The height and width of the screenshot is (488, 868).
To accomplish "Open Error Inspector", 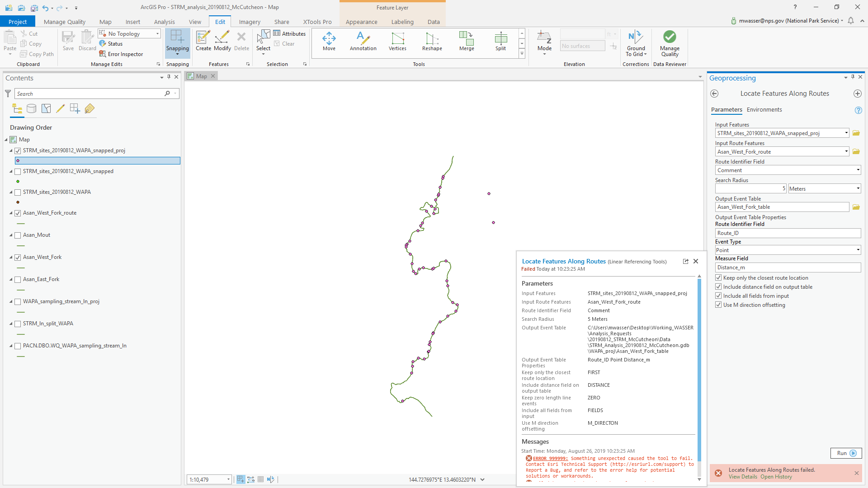I will (121, 54).
